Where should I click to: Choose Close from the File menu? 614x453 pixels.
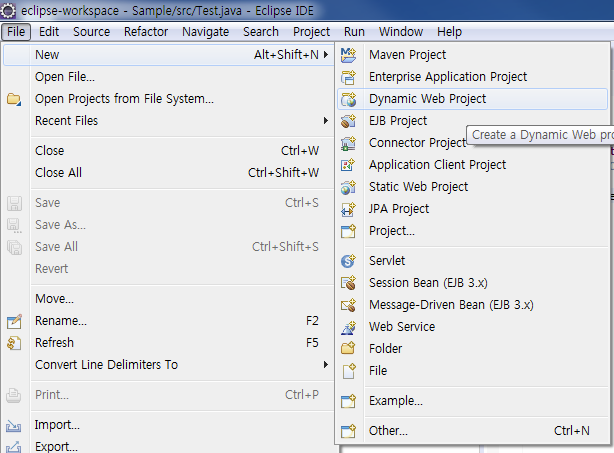tap(168, 151)
